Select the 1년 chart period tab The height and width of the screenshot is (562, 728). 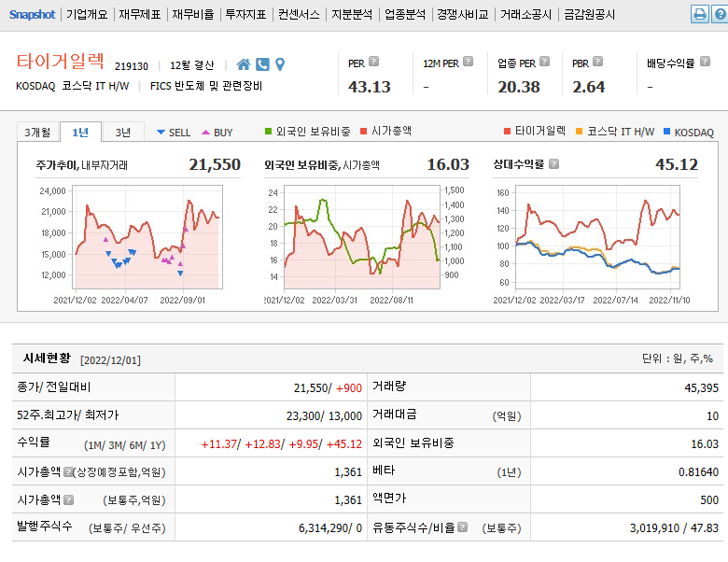click(81, 133)
